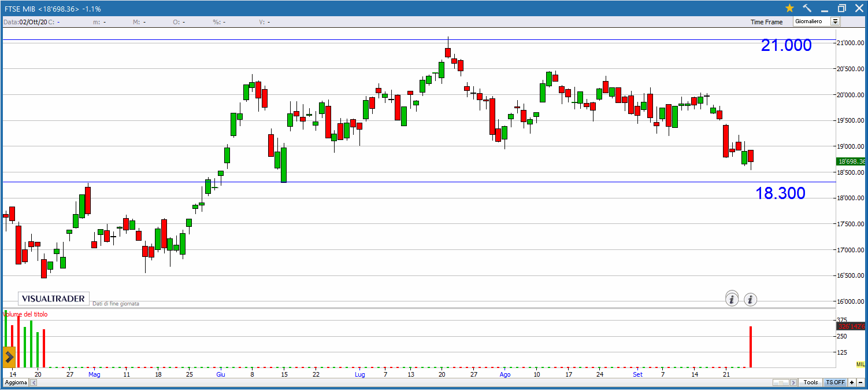
Task: Zoom in with the plus button
Action: click(852, 382)
